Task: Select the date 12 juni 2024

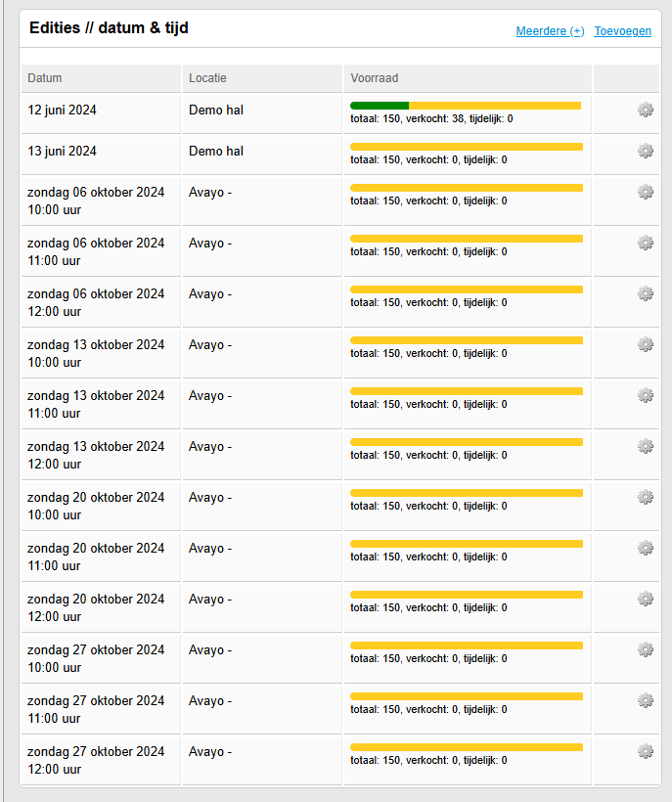Action: coord(62,110)
